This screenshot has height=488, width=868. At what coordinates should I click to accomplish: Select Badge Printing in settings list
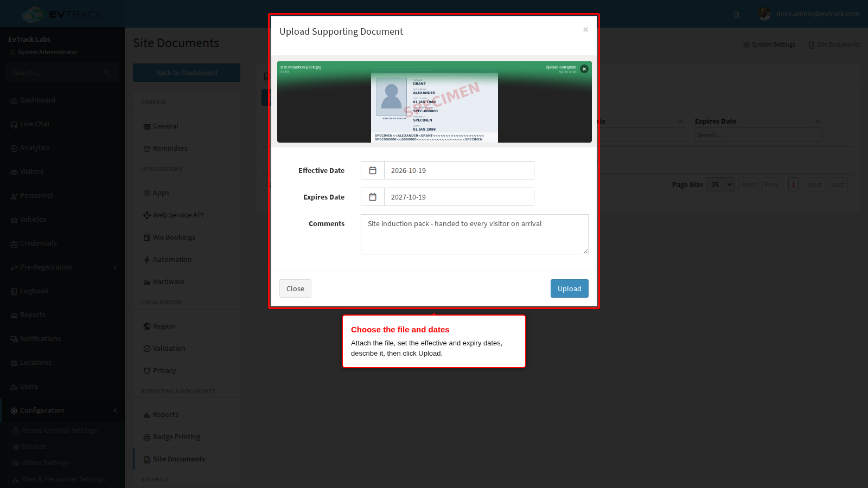coord(187,437)
